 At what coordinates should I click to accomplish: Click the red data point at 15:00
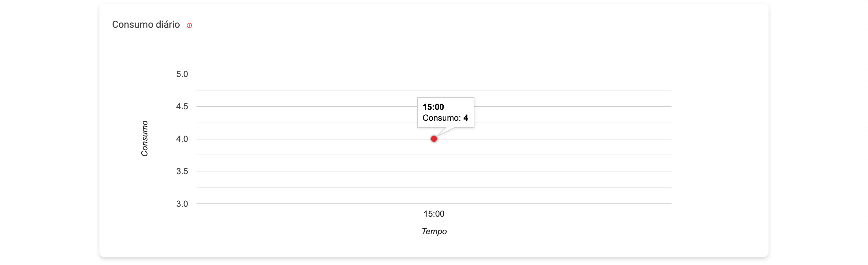coord(434,139)
